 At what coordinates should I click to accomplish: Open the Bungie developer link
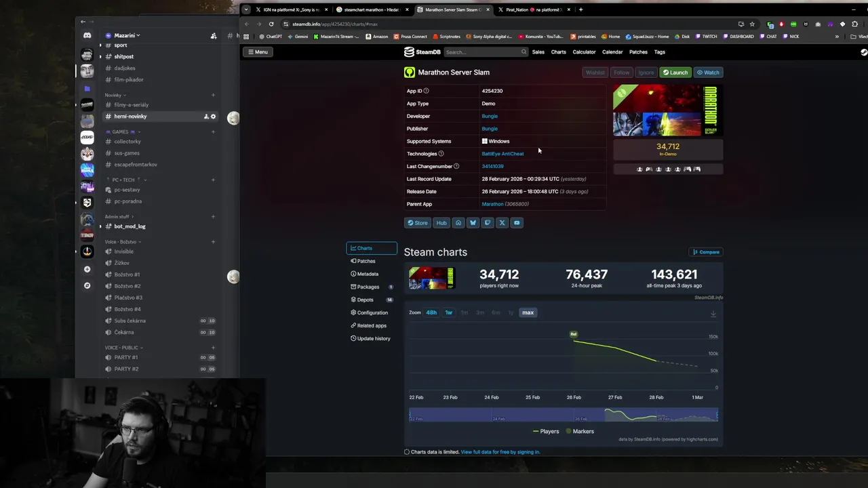click(x=489, y=116)
